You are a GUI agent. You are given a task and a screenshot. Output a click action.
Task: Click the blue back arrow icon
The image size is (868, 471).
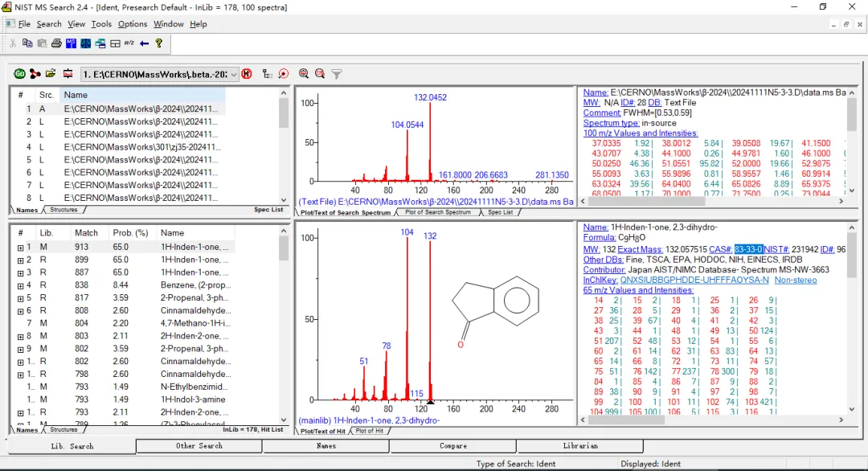(145, 43)
